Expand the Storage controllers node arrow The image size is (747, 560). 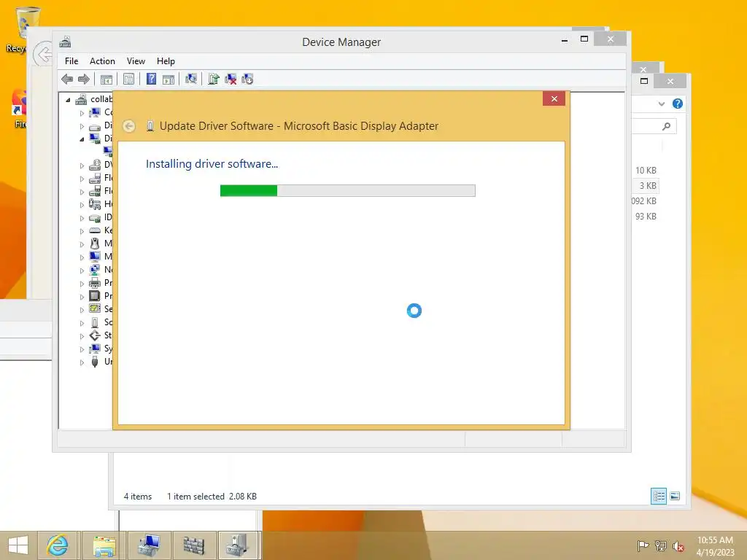(82, 336)
